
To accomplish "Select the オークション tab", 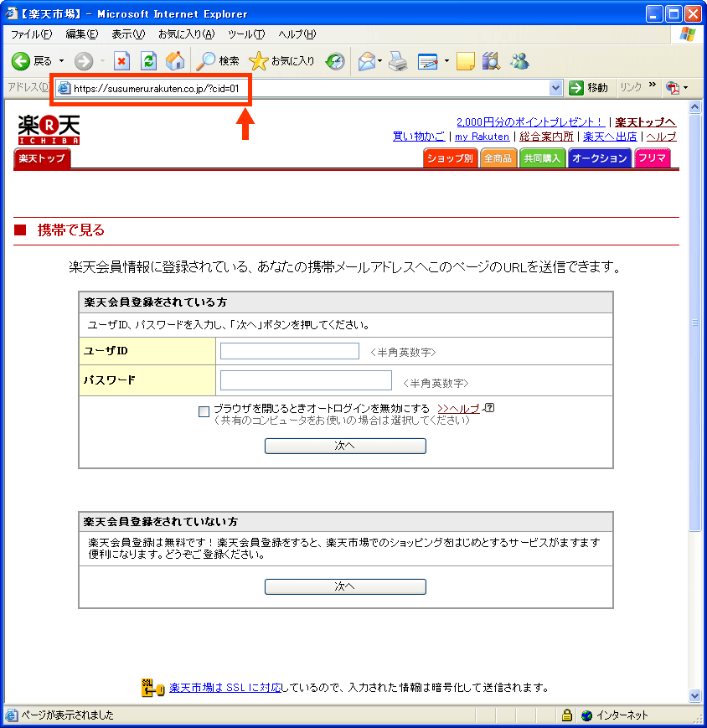I will [x=600, y=158].
